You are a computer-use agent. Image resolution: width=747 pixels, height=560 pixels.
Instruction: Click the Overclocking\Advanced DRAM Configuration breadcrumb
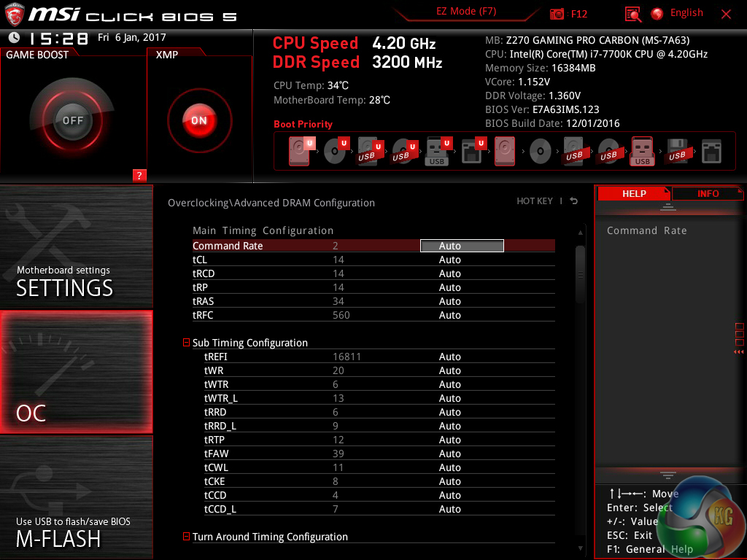271,203
